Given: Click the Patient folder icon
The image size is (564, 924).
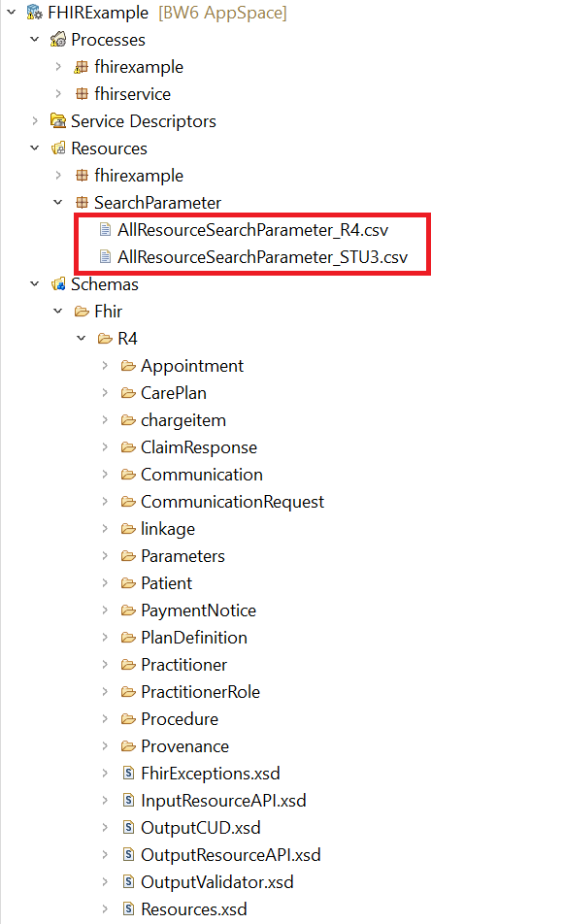Looking at the screenshot, I should click(x=128, y=582).
